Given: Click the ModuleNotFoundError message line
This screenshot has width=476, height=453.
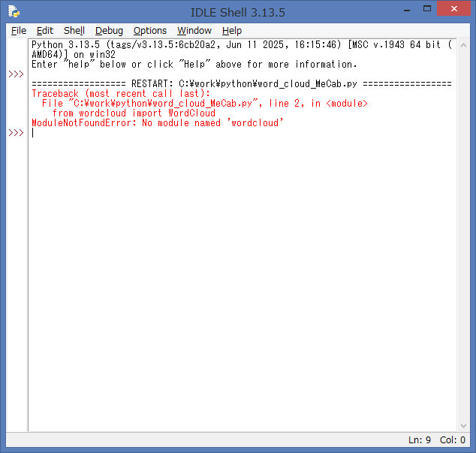Looking at the screenshot, I should point(158,122).
